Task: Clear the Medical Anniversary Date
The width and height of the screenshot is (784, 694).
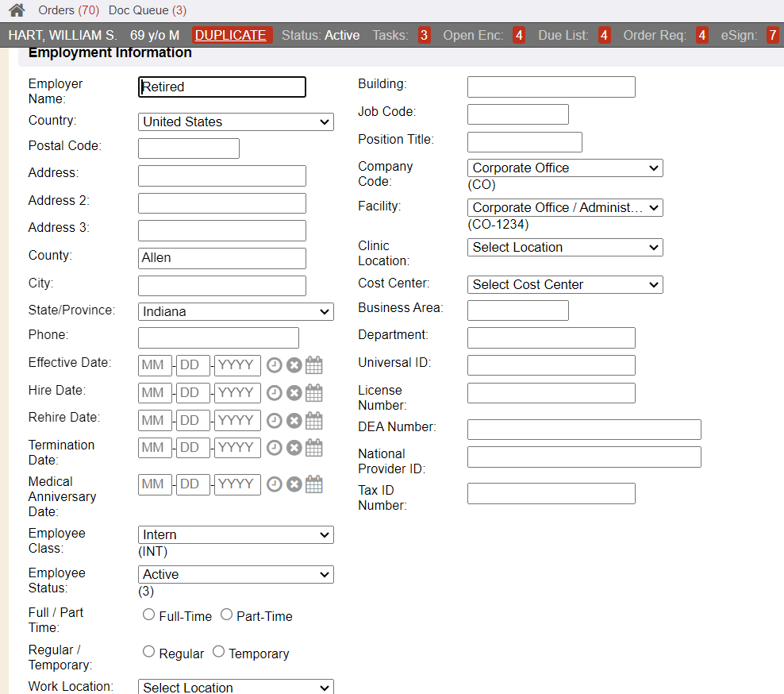Action: coord(294,484)
